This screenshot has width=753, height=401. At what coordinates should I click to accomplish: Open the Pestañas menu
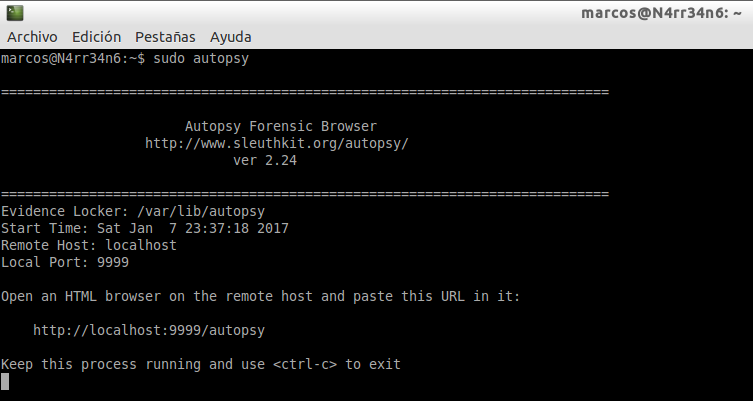tap(165, 37)
